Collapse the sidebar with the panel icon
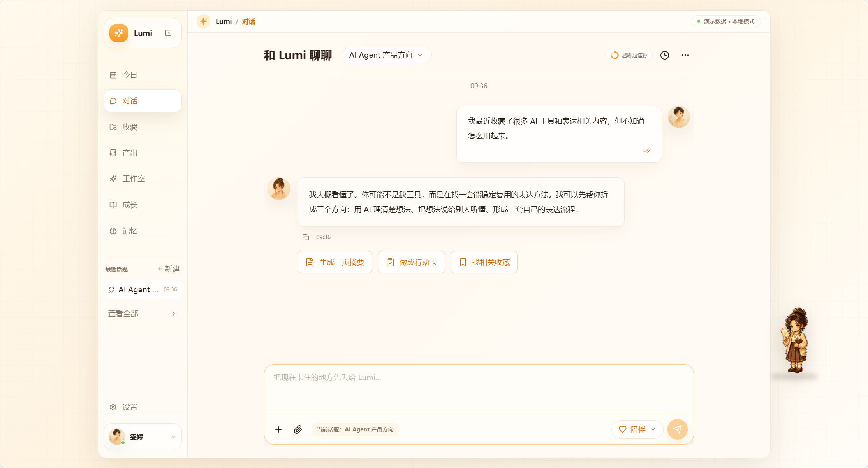Image resolution: width=868 pixels, height=468 pixels. pos(168,33)
